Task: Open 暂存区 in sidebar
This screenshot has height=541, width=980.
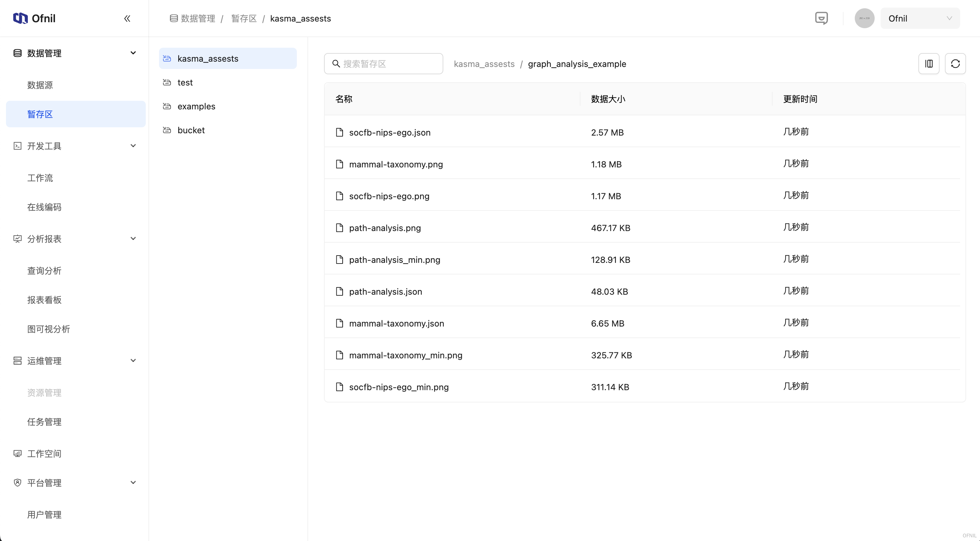Action: tap(76, 114)
